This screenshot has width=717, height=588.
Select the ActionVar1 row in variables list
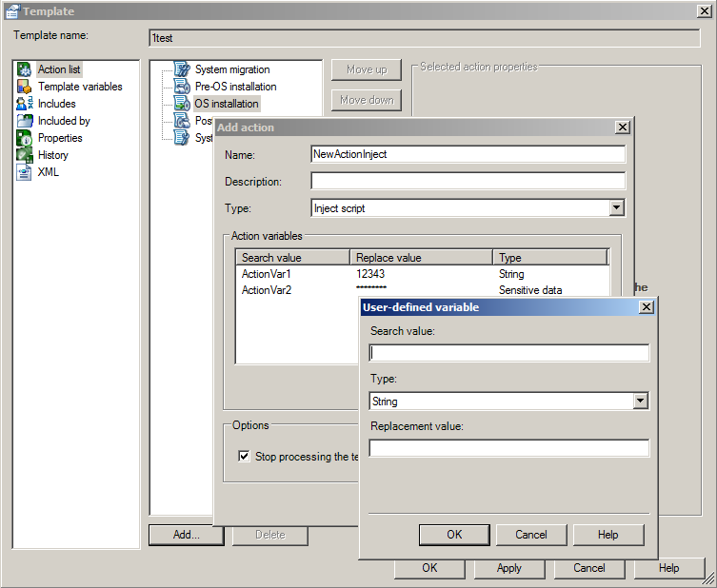tap(267, 274)
